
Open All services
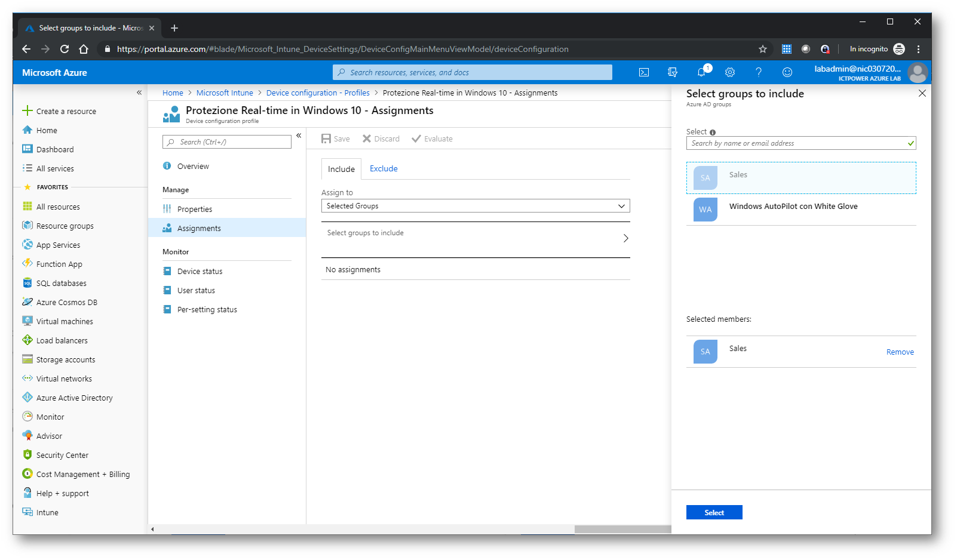point(48,168)
